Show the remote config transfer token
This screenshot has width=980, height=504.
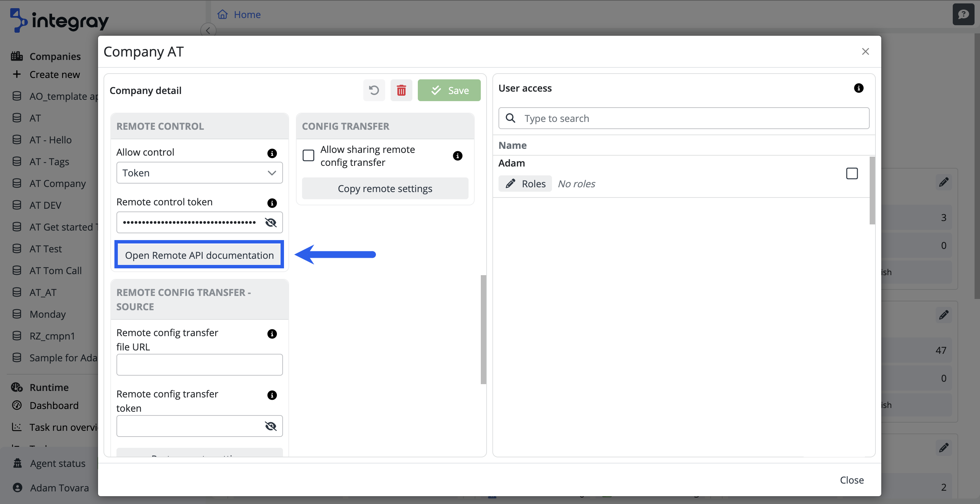(x=270, y=426)
